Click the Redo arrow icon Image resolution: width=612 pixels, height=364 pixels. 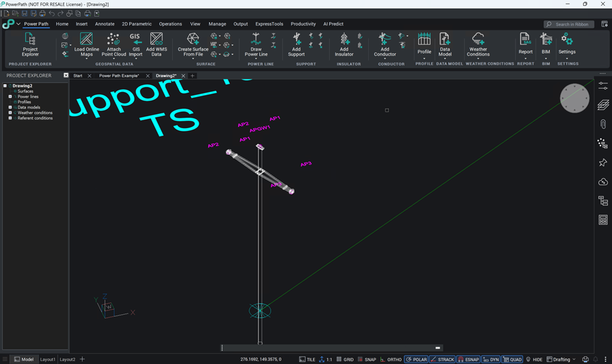click(x=60, y=14)
